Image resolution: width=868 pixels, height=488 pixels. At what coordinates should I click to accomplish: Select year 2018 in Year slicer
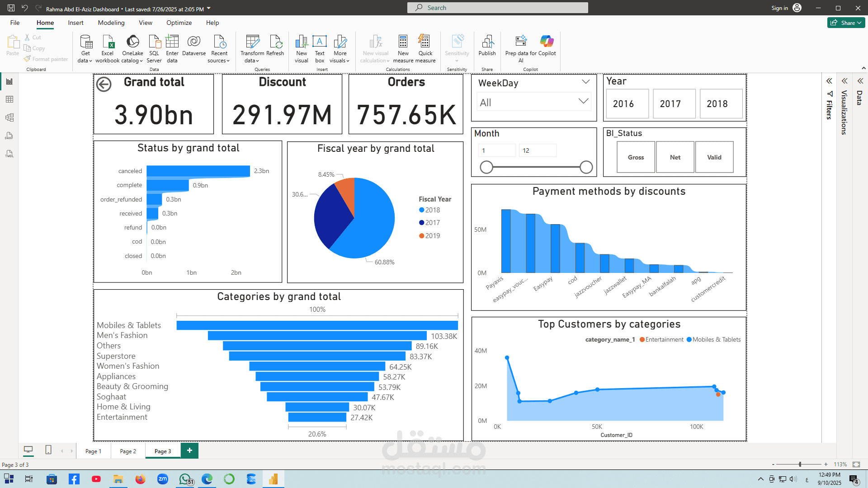(721, 104)
